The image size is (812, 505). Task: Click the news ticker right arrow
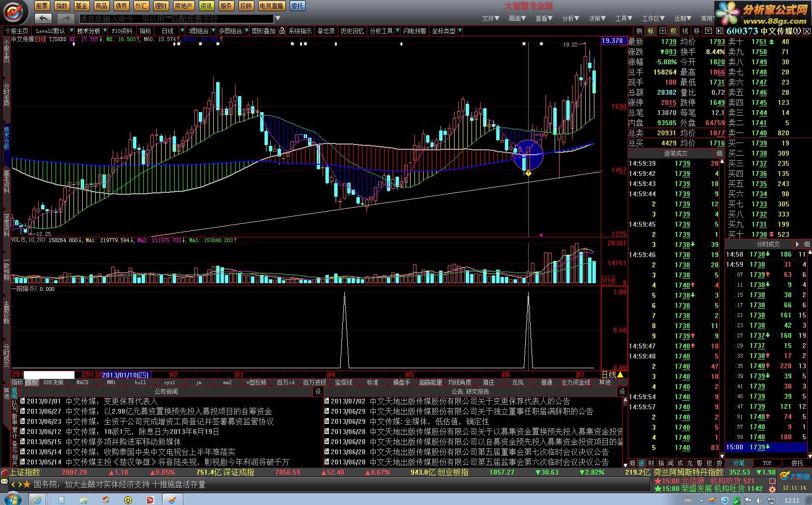[x=19, y=484]
